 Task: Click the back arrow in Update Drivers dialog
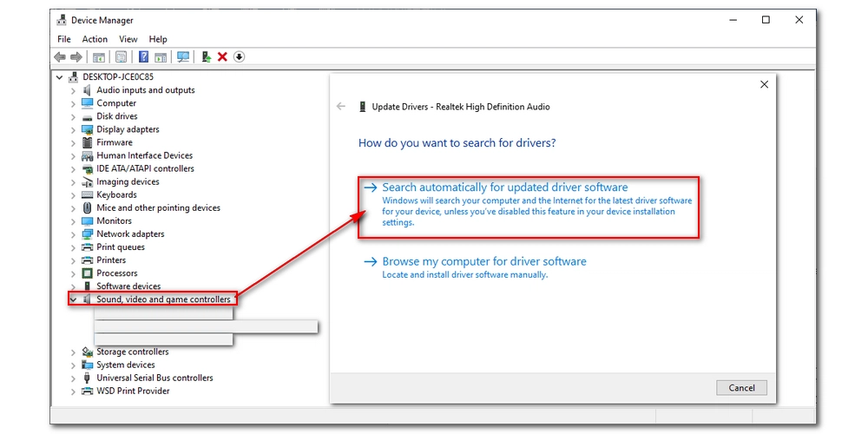click(x=341, y=106)
